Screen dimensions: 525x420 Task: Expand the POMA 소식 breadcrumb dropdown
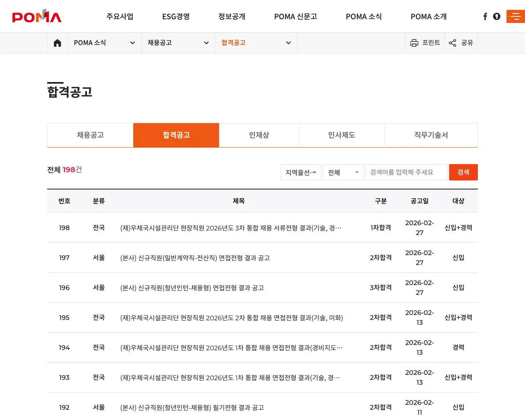click(x=104, y=43)
